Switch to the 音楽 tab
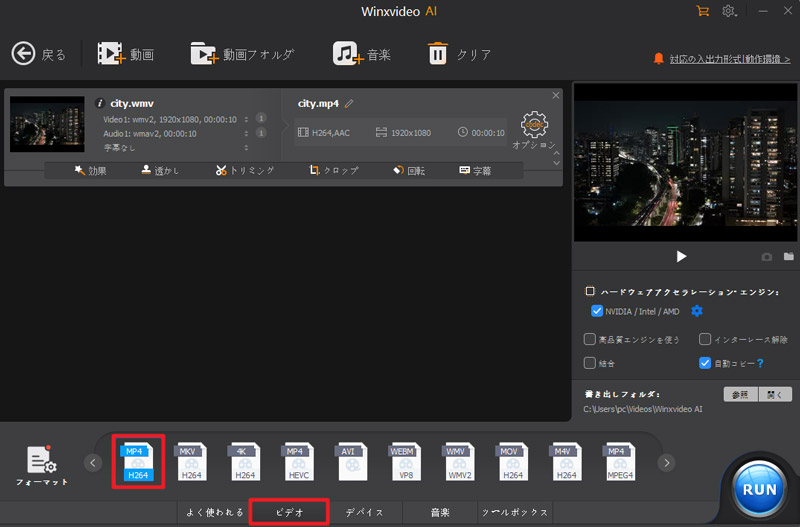The width and height of the screenshot is (800, 527). click(440, 512)
